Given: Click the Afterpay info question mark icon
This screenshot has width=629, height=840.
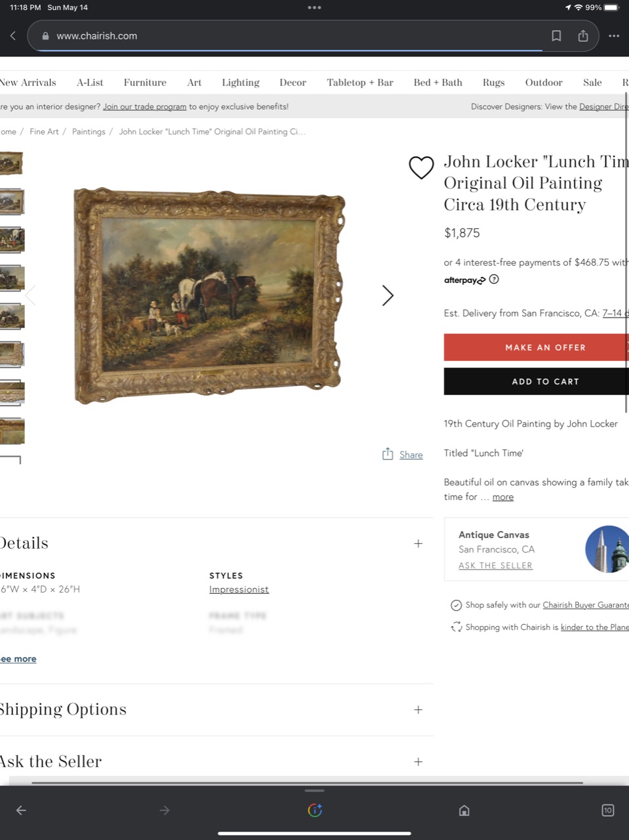Looking at the screenshot, I should 494,280.
